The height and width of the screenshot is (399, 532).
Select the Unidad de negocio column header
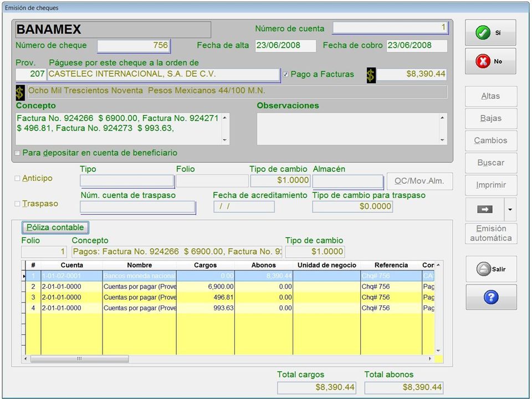coord(327,265)
